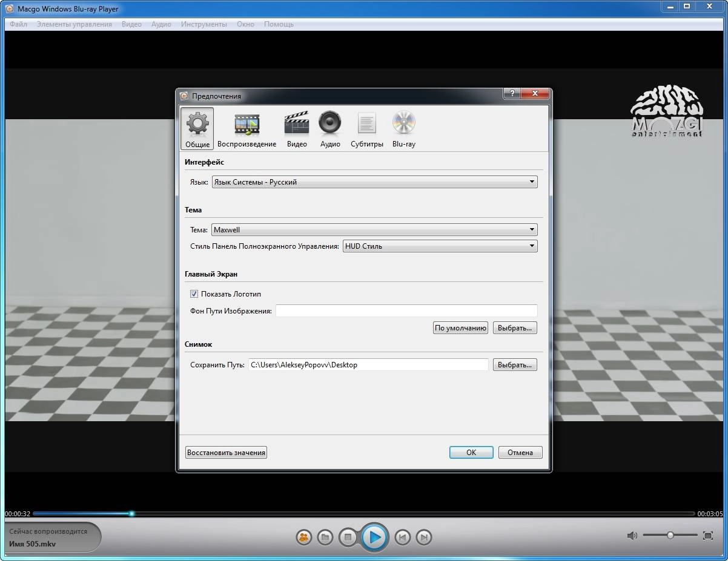Toggle the Показать Логотип checkbox
The height and width of the screenshot is (561, 728).
click(x=194, y=294)
